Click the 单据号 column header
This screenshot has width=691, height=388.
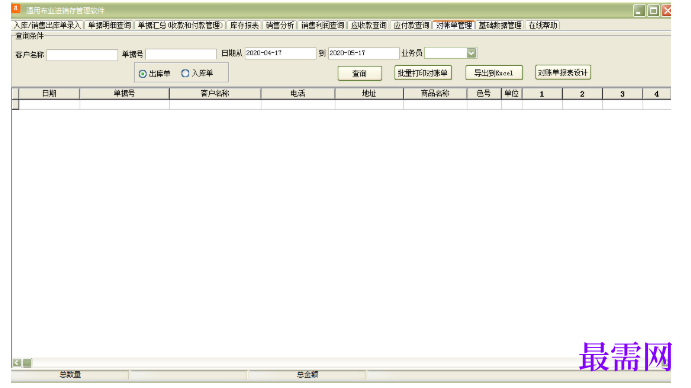(124, 93)
